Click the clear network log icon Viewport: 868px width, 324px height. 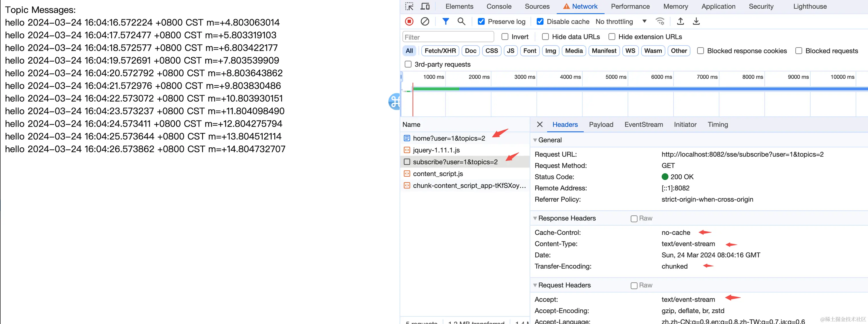(425, 22)
